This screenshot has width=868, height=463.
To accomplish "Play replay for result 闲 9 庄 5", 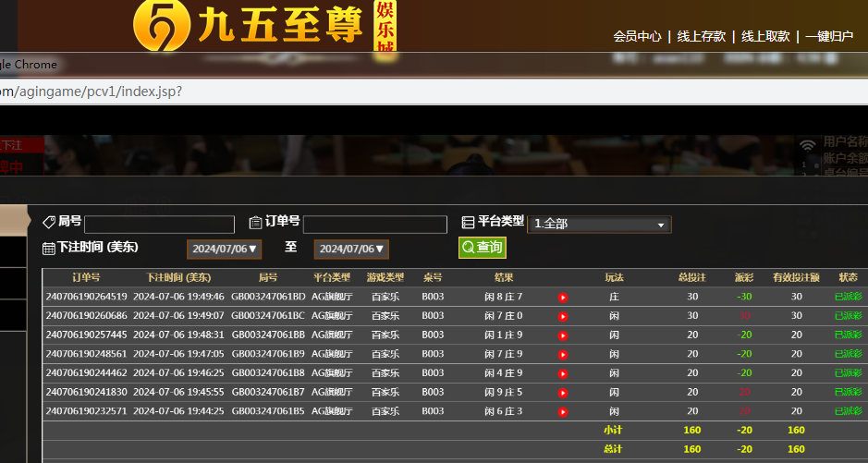I will pyautogui.click(x=563, y=392).
